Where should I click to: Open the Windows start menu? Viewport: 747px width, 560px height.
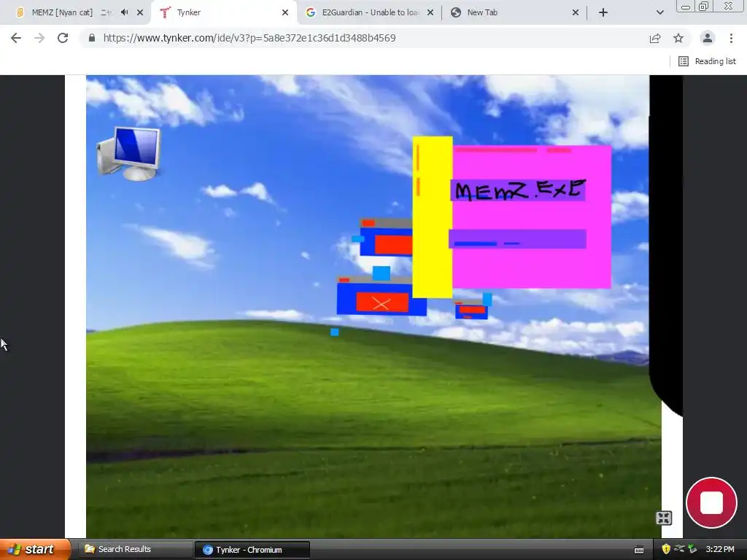click(x=35, y=549)
